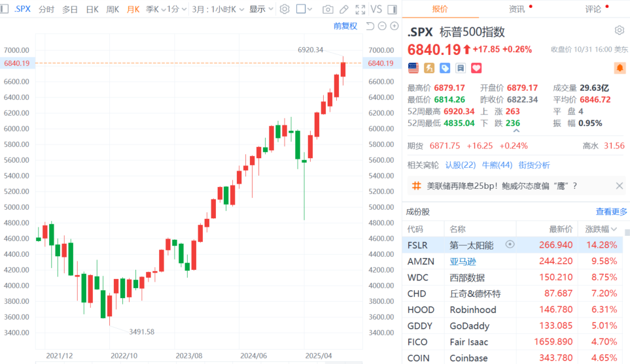The height and width of the screenshot is (364, 630).
Task: Open the chart layout dropdown arrow
Action: [310, 9]
